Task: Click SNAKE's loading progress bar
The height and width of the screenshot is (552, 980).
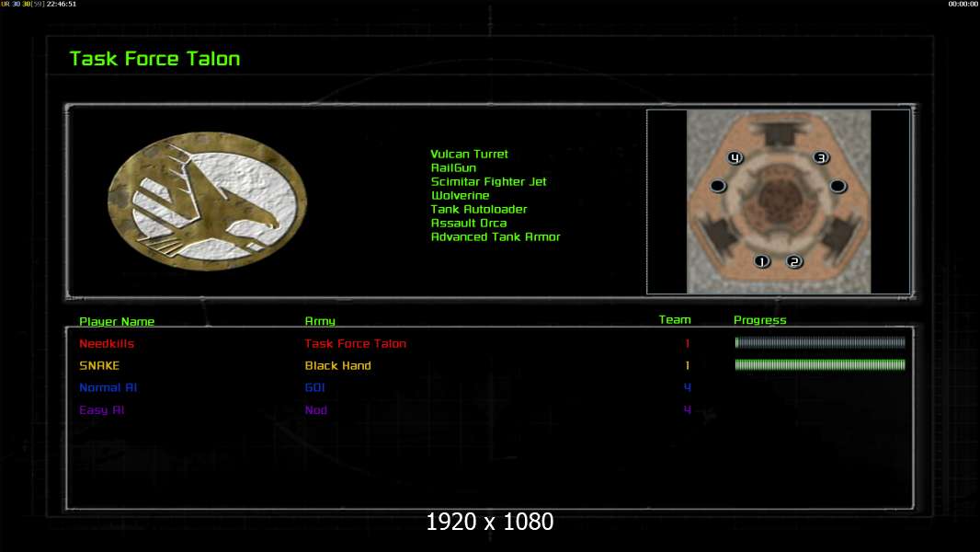Action: click(820, 365)
